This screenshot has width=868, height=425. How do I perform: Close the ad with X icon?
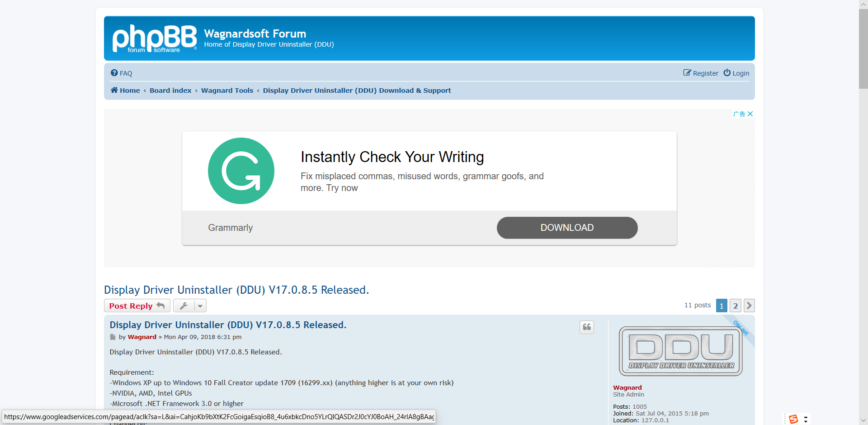tap(750, 114)
